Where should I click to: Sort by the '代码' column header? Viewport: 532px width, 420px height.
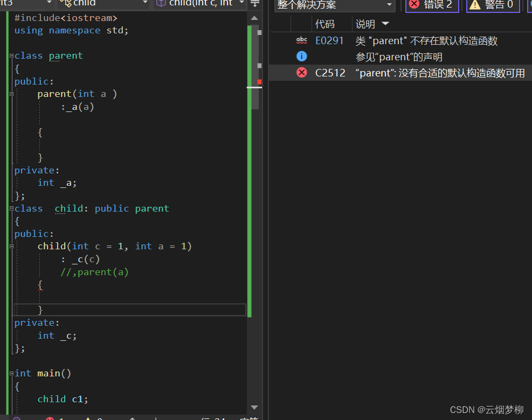pyautogui.click(x=324, y=24)
